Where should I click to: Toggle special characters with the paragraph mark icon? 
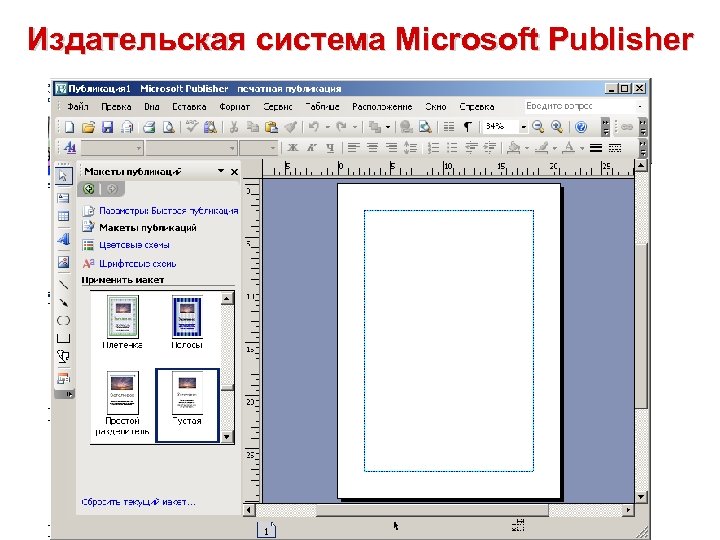click(x=467, y=127)
